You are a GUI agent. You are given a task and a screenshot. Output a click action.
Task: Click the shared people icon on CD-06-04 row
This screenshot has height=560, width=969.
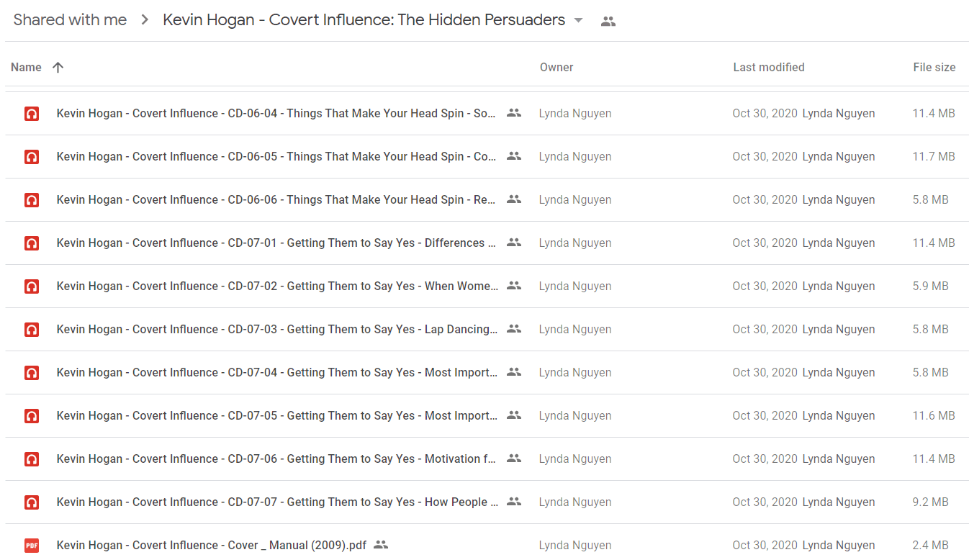coord(513,113)
